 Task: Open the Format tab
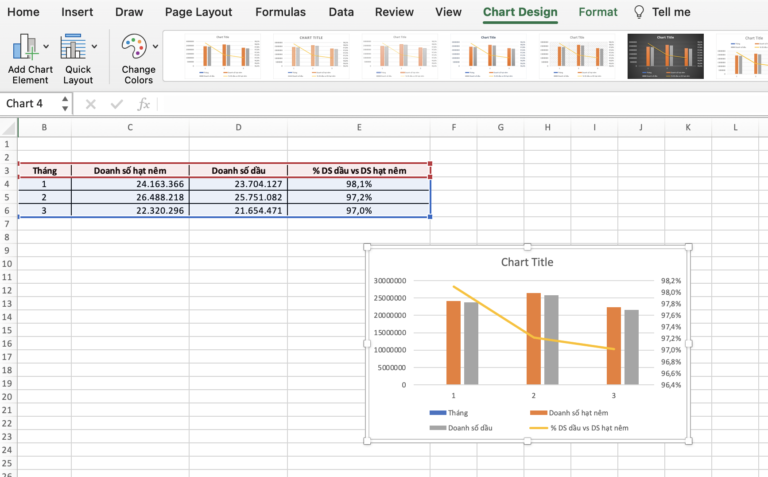(x=598, y=12)
